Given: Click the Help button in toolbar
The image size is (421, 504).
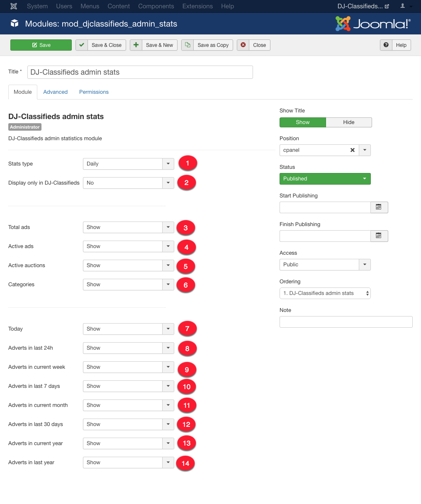Looking at the screenshot, I should [395, 45].
